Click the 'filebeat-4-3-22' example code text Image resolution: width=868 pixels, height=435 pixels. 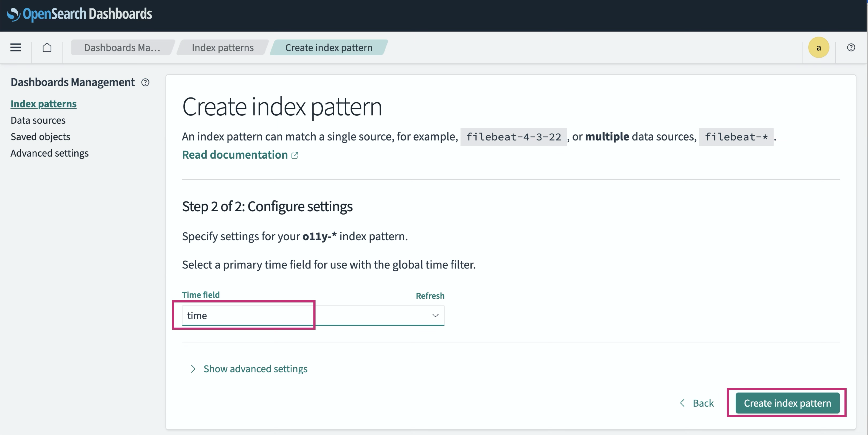coord(513,137)
